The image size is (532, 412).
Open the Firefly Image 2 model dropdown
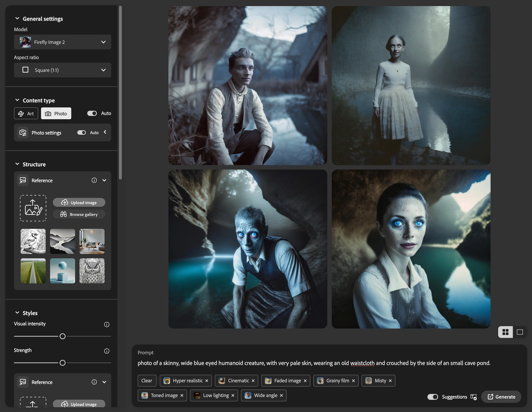(x=63, y=42)
